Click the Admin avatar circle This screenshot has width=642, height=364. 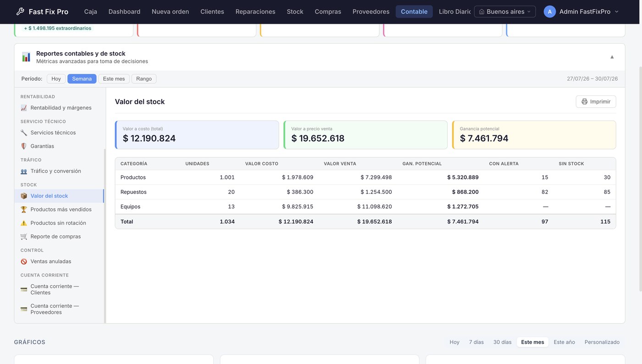[x=550, y=11]
